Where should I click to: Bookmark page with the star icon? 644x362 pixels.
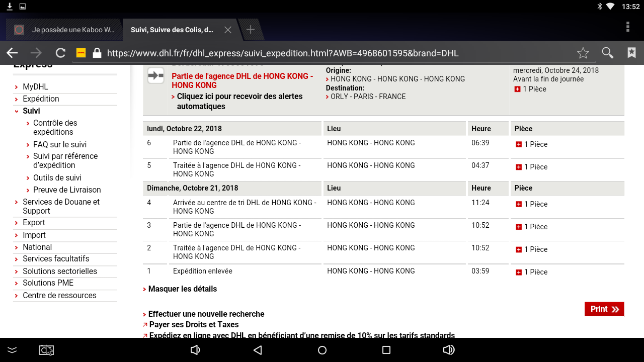click(x=583, y=53)
